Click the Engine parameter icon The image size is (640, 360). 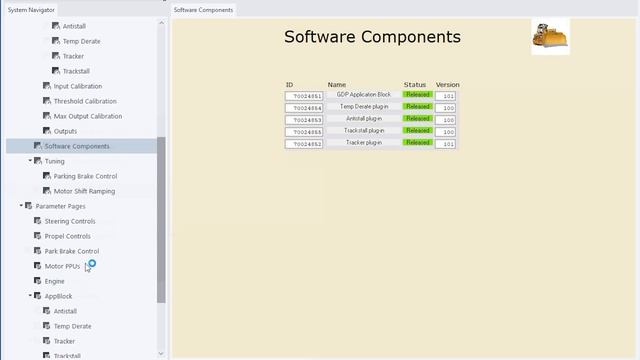pyautogui.click(x=38, y=281)
